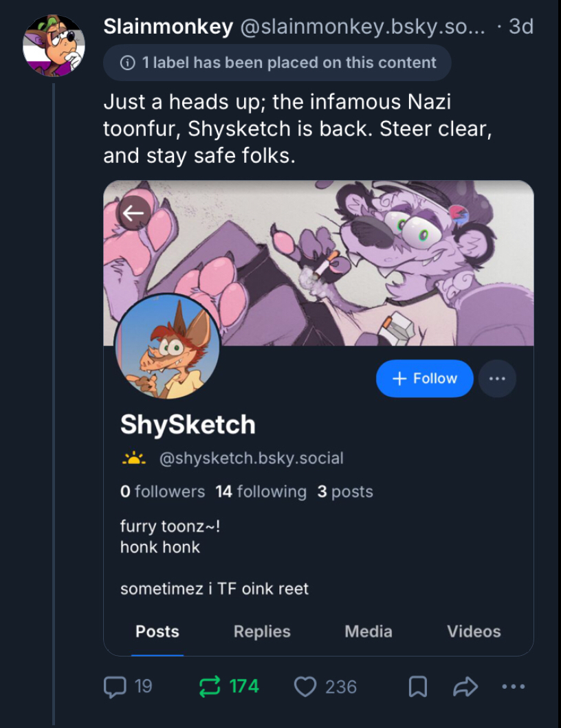561x728 pixels.
Task: Click Slainmonkey's avatar picture
Action: coord(54,45)
